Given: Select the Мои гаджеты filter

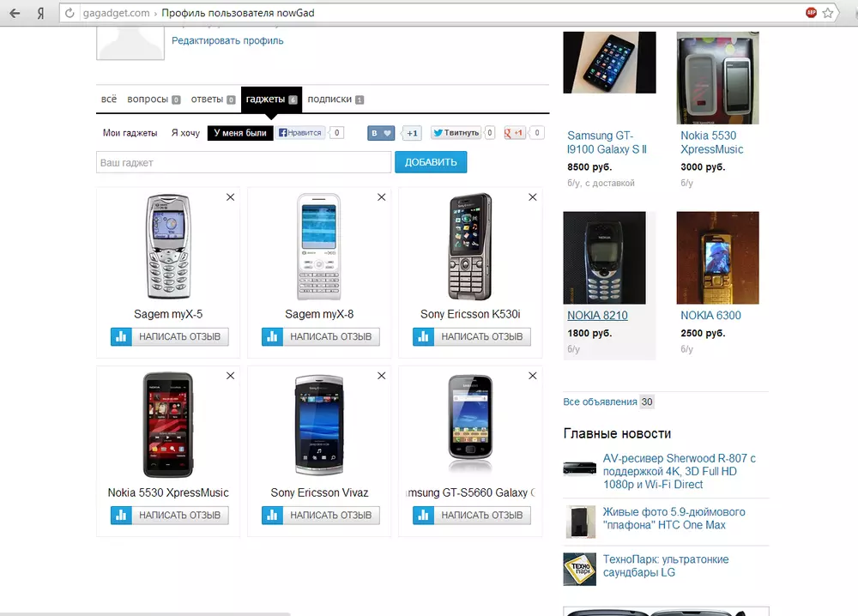Looking at the screenshot, I should click(130, 133).
